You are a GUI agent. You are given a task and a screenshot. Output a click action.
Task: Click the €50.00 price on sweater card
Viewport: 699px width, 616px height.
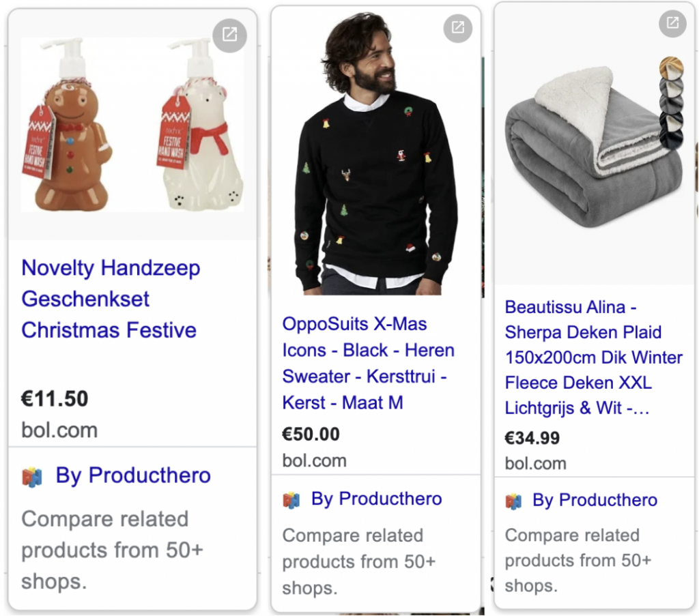click(311, 435)
